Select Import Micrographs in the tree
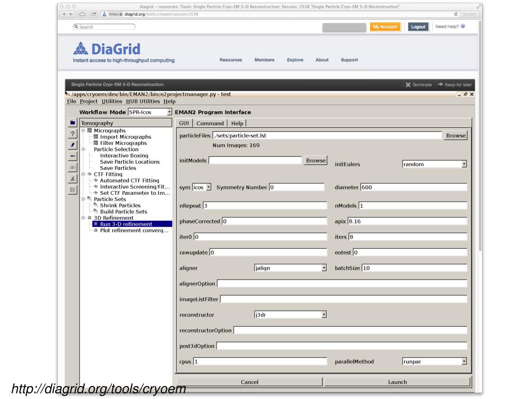Viewport: 532px width, 399px height. [x=126, y=137]
